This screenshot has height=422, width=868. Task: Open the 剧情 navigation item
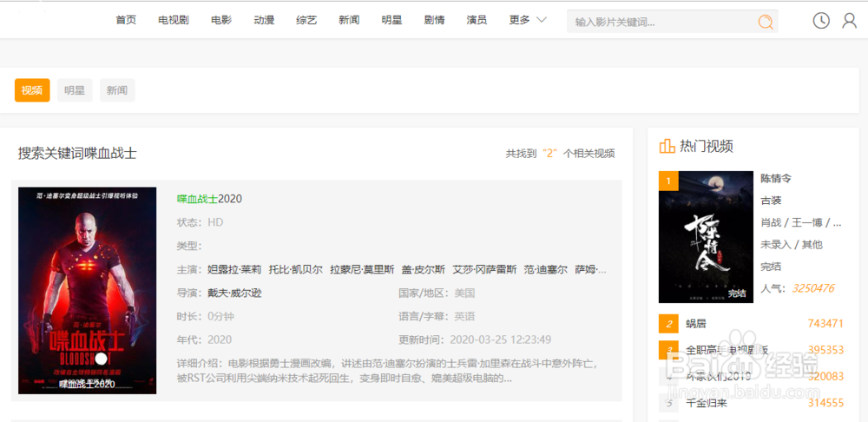tap(435, 20)
